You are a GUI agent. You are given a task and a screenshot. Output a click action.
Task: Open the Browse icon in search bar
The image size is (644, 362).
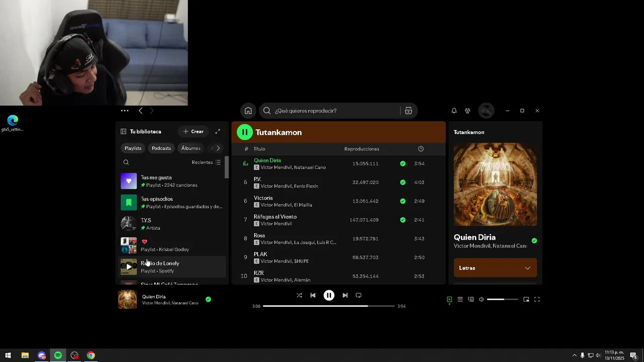pos(409,111)
